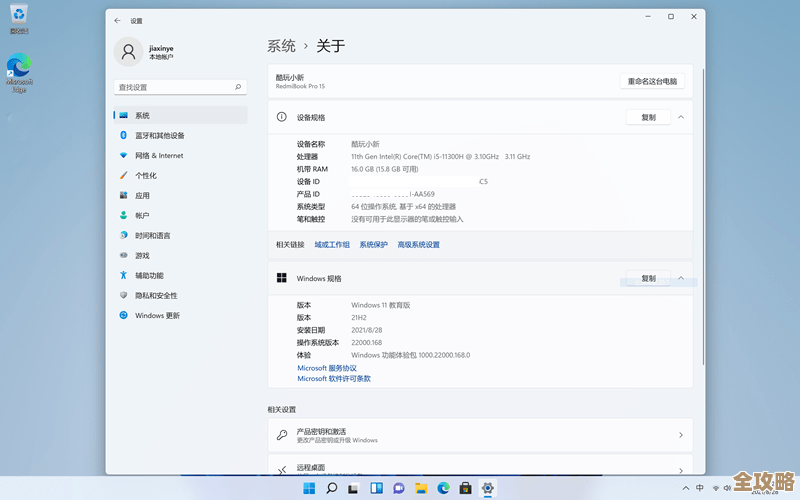
Task: Open File Explorer from the taskbar
Action: click(x=421, y=488)
